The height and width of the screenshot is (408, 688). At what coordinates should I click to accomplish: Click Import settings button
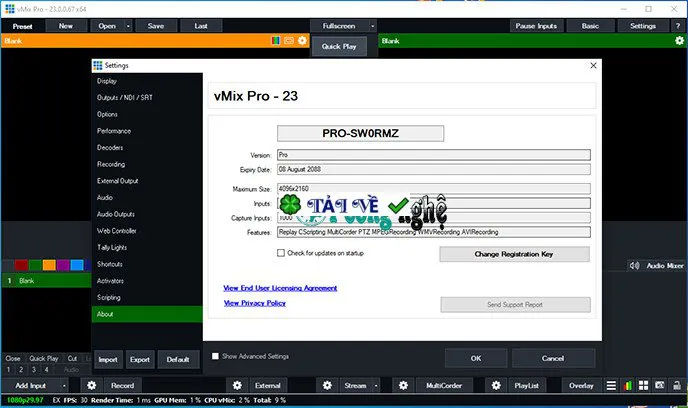click(108, 359)
